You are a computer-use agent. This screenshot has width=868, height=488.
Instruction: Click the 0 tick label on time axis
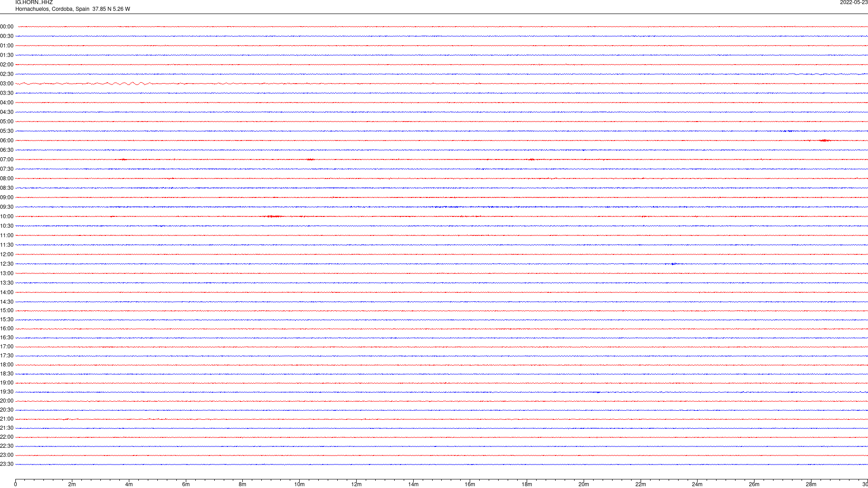pos(15,484)
